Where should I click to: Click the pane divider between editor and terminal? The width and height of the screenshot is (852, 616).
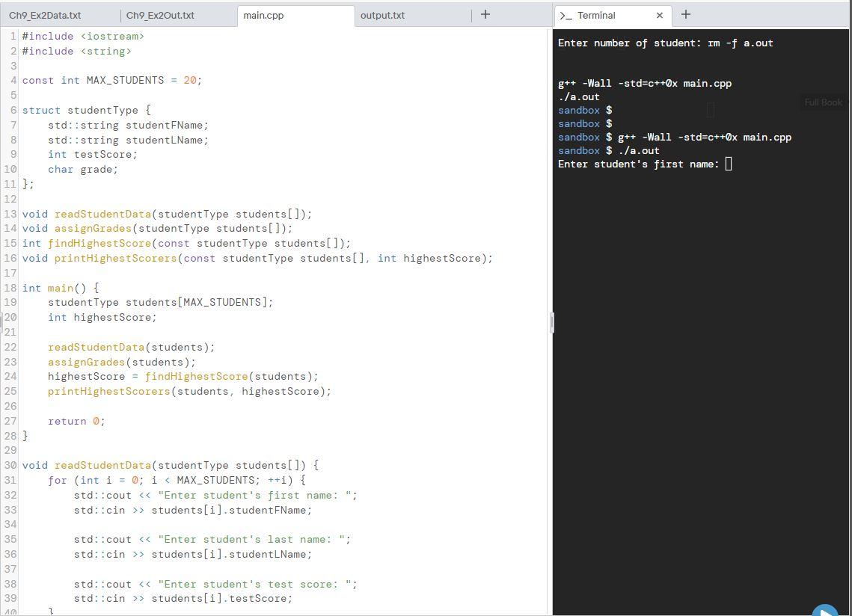point(551,322)
